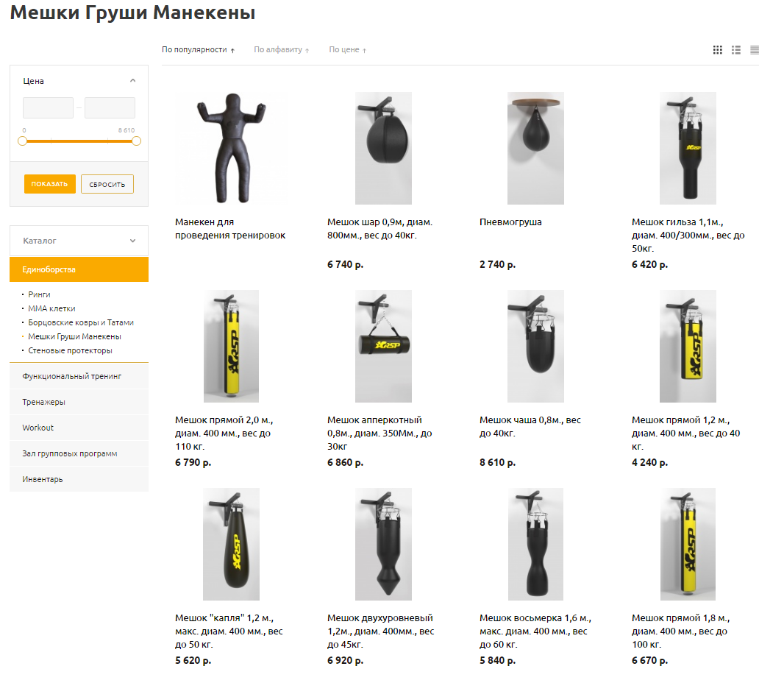Screen dimensions: 784x683
Task: Open the training mannequin product image
Action: 231,148
